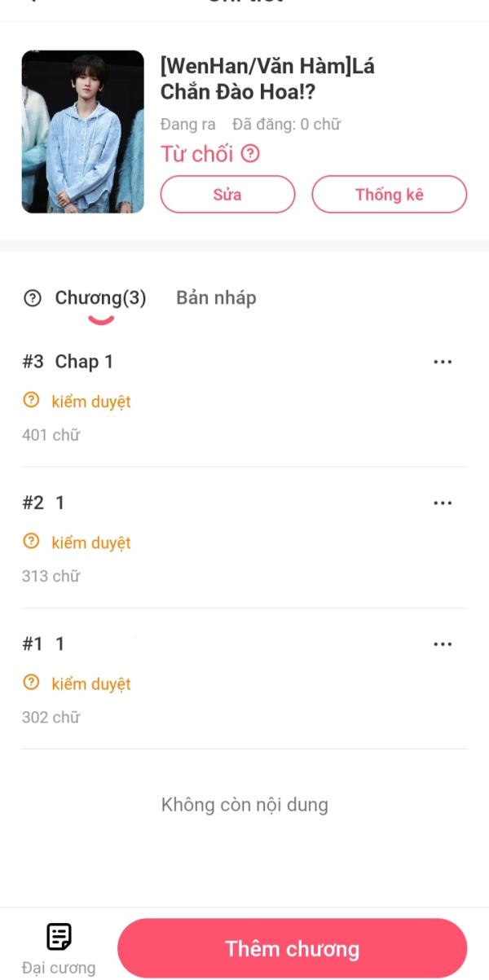This screenshot has height=980, width=489.
Task: Open chapter #3 Chap 1
Action: [x=84, y=362]
